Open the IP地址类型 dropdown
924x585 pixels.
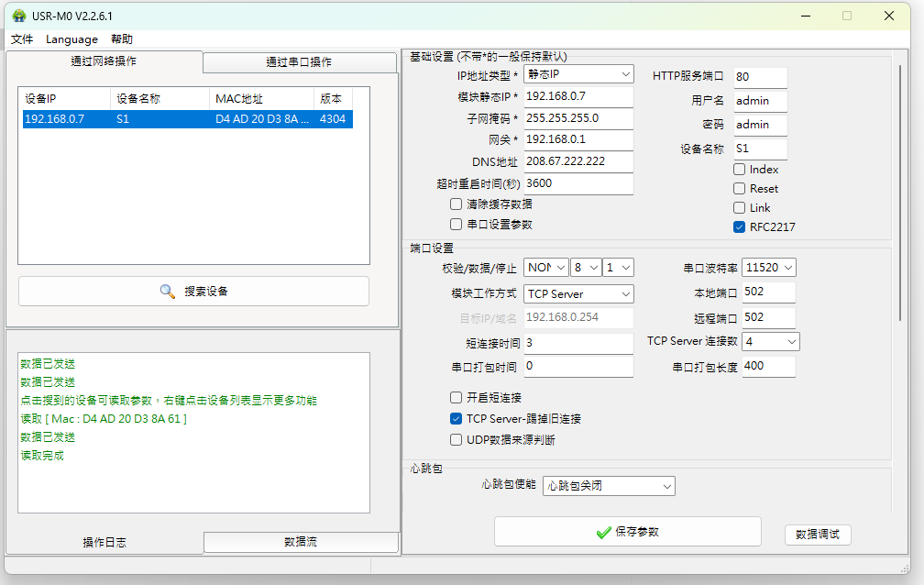tap(578, 74)
